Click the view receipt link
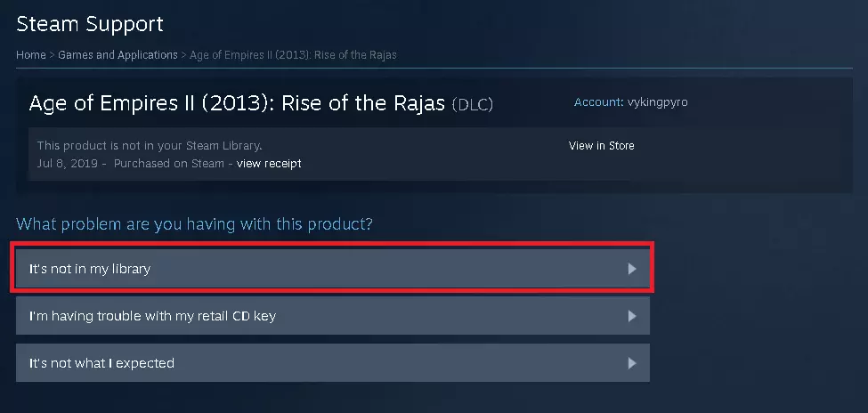Viewport: 868px width, 413px height. [269, 164]
